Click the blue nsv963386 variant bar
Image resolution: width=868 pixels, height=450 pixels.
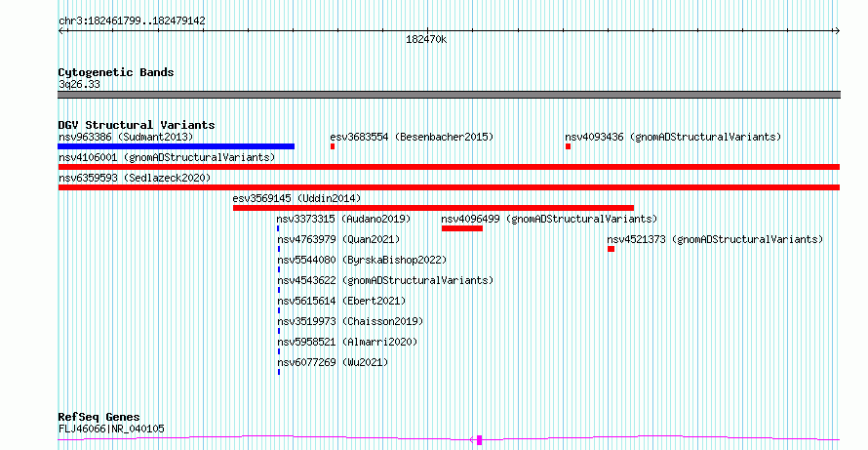tap(176, 146)
